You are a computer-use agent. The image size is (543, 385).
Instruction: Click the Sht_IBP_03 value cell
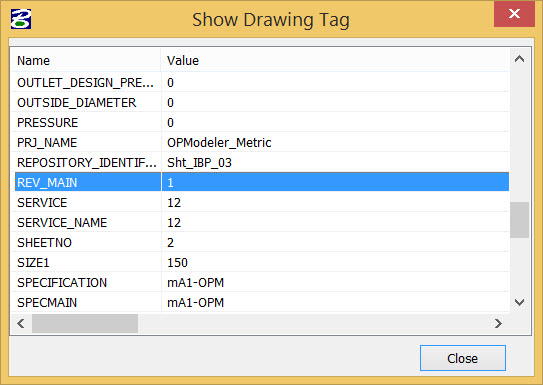pos(335,162)
